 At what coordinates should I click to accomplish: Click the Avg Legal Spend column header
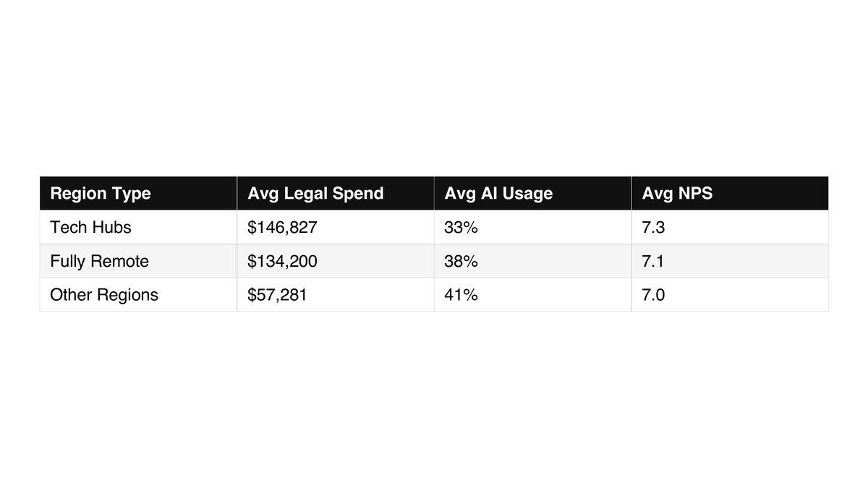click(336, 193)
